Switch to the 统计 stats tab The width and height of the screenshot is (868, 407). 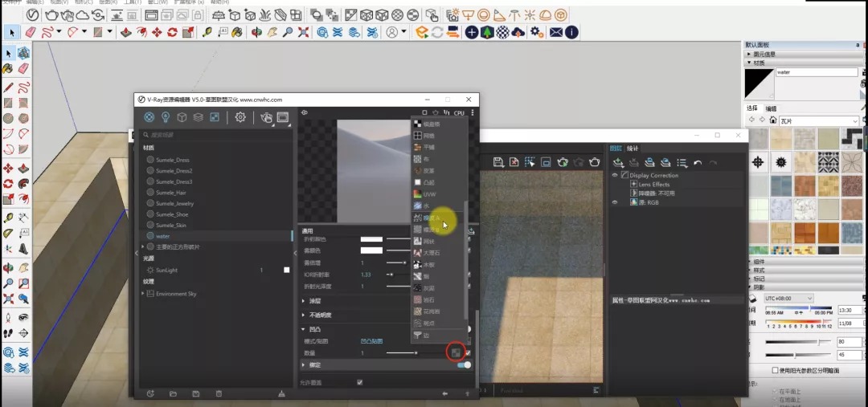tap(633, 149)
